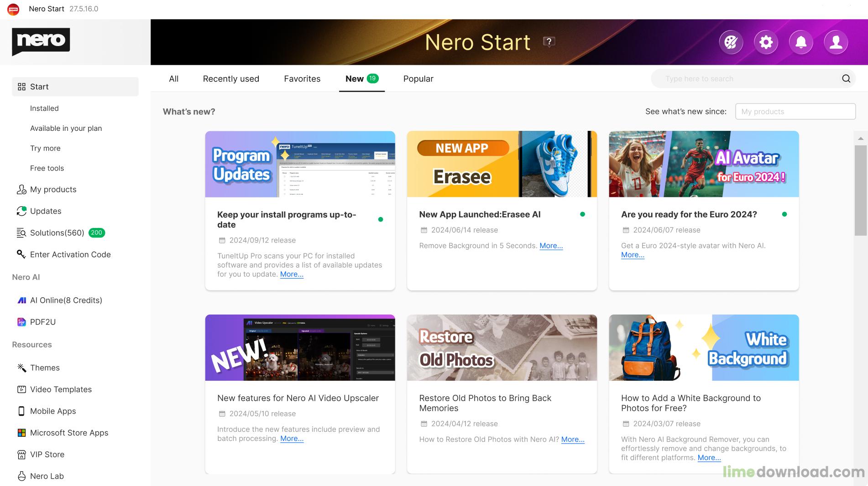Image resolution: width=868 pixels, height=486 pixels.
Task: Click the AI Online icon
Action: pyautogui.click(x=21, y=300)
